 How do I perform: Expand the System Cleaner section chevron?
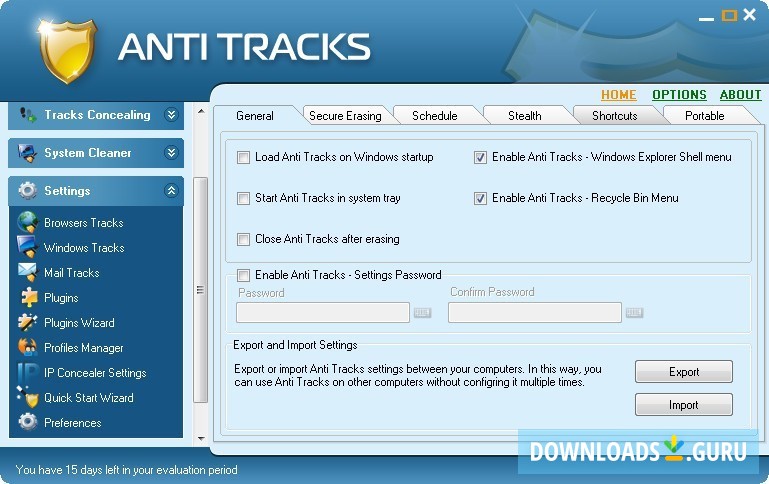(x=171, y=153)
